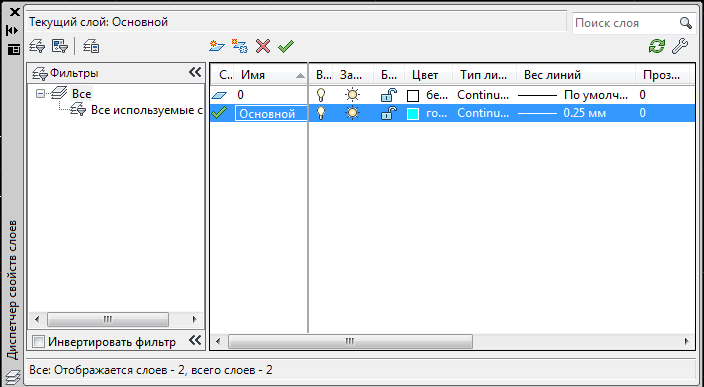Screen dimensions: 704x387
Task: Click transparency value 0 of layer 0
Action: point(642,95)
